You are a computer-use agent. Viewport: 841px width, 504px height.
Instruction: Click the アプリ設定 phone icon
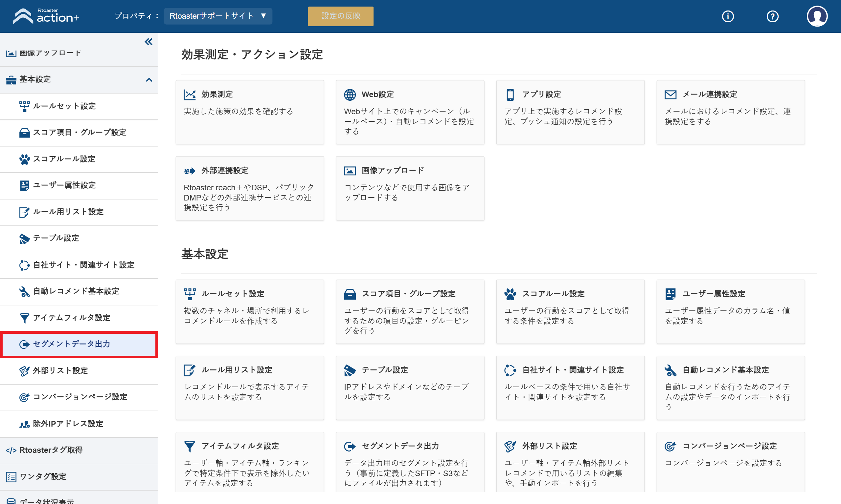[x=510, y=95]
